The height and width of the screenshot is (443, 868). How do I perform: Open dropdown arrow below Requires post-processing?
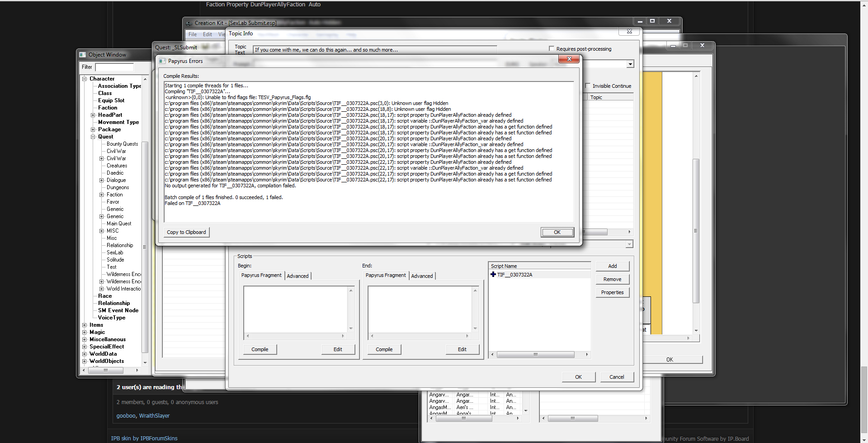(630, 64)
